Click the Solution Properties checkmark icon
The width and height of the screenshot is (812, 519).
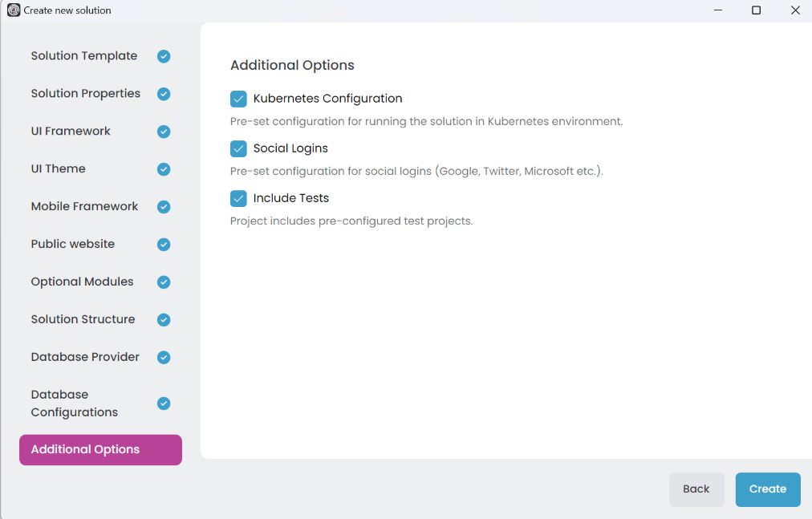164,94
